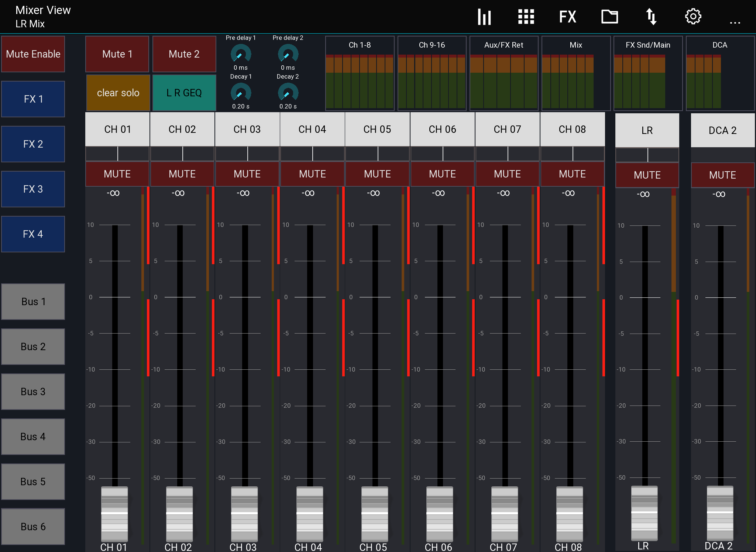Image resolution: width=756 pixels, height=552 pixels.
Task: Mute the DCA 2 strip
Action: coord(722,175)
